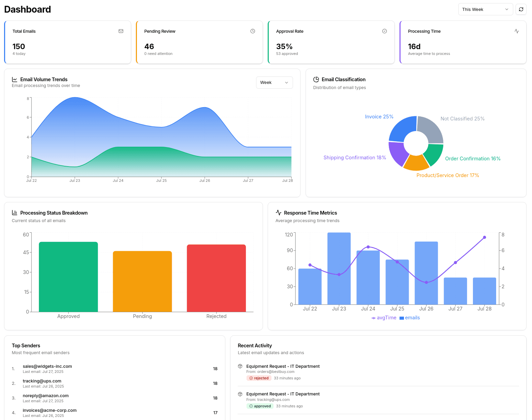
Task: Open the This Week dropdown
Action: (485, 9)
